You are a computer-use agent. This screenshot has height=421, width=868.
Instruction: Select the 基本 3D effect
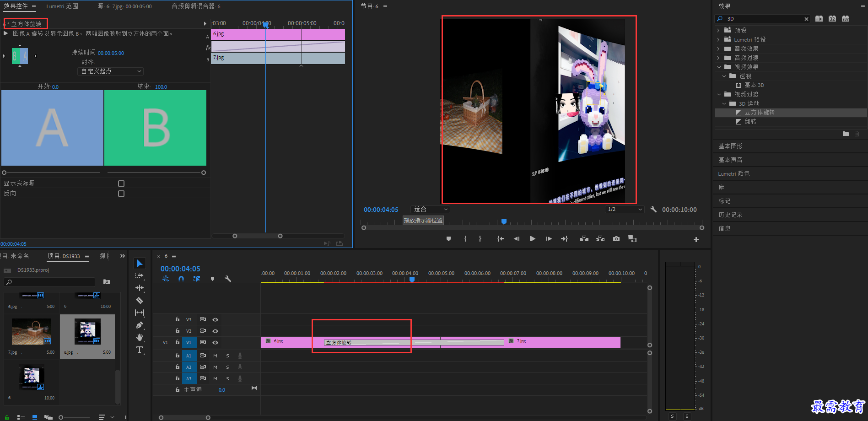(754, 85)
